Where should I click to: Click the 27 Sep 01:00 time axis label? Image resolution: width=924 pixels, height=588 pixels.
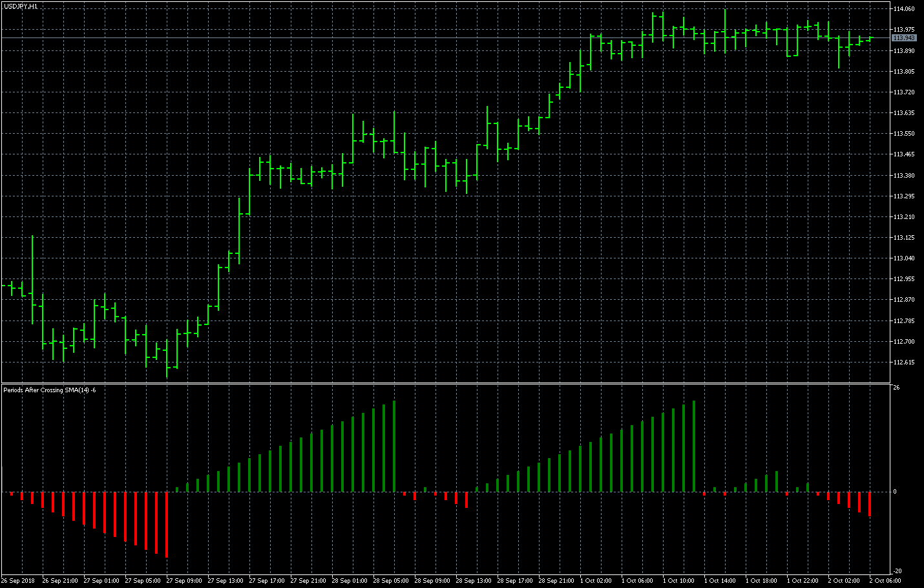[x=101, y=581]
